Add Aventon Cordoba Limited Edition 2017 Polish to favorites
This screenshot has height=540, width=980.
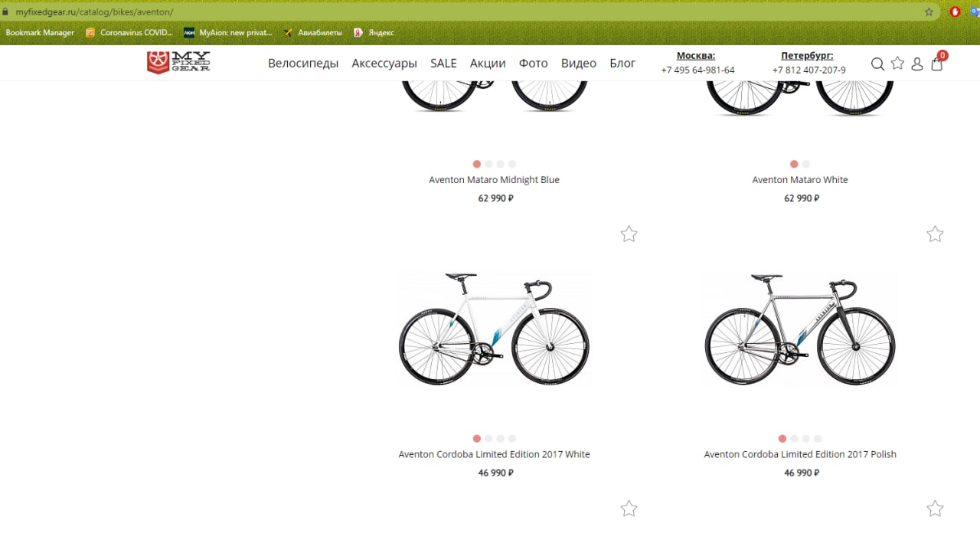coord(935,234)
